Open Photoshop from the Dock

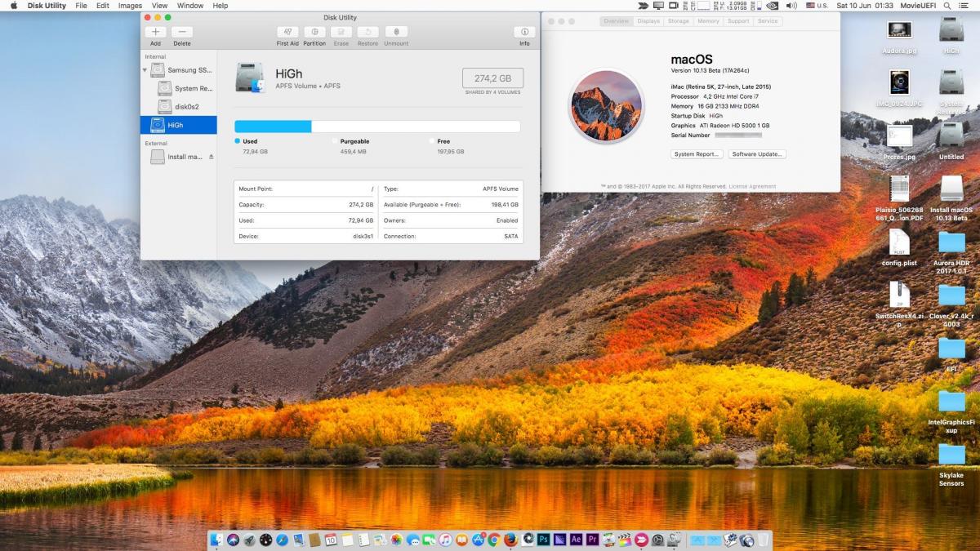(x=543, y=540)
